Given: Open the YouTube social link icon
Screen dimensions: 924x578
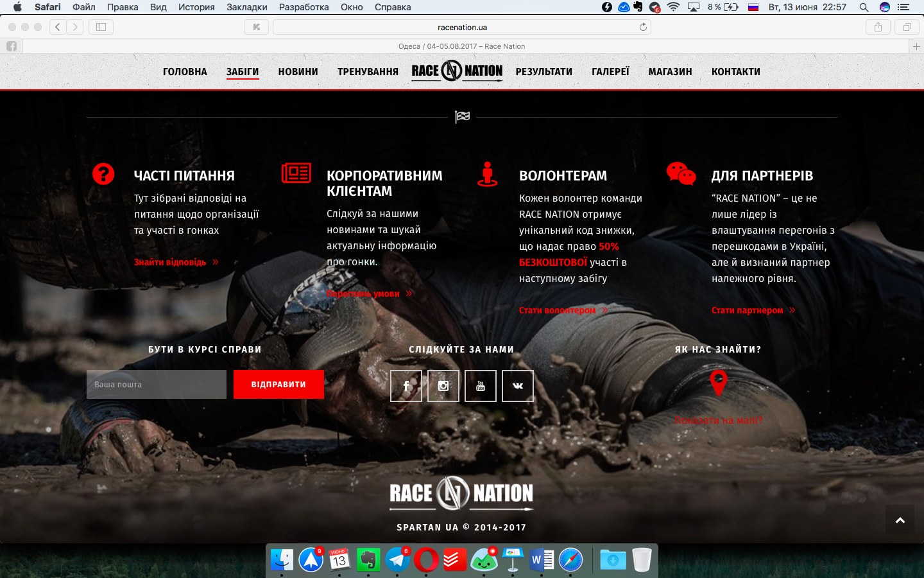Looking at the screenshot, I should [x=481, y=386].
